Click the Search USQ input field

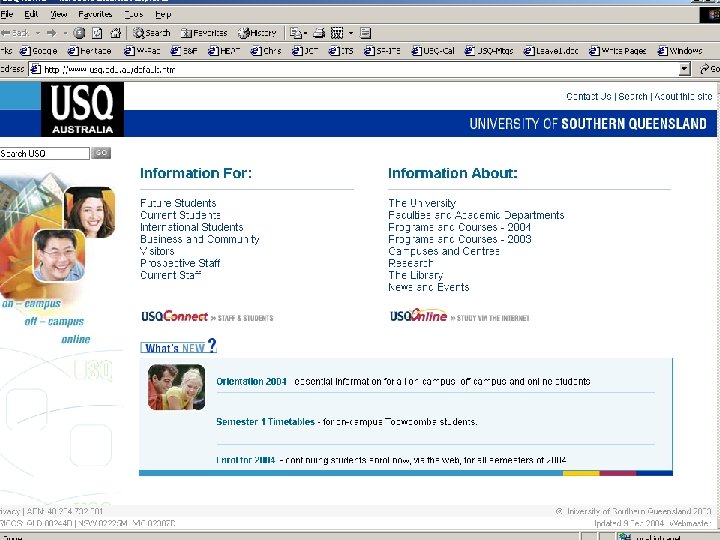pyautogui.click(x=45, y=153)
